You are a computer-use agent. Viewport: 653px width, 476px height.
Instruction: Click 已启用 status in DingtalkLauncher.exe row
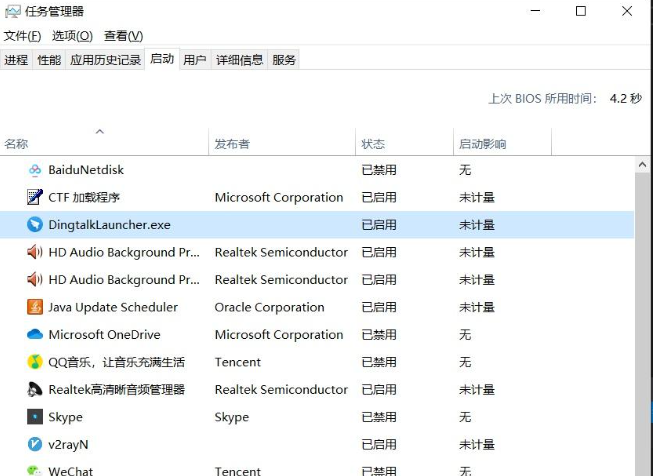point(379,224)
